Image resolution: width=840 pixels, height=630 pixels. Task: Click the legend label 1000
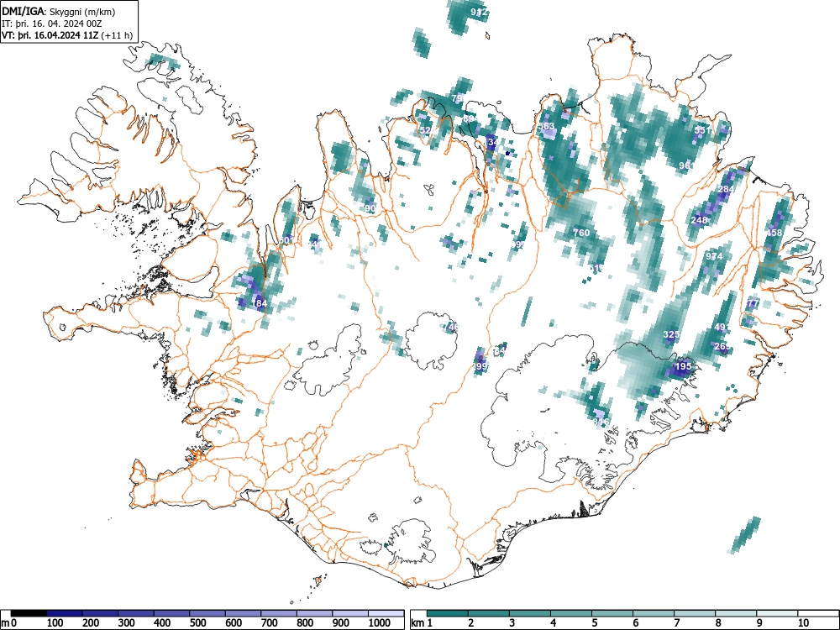coord(378,623)
